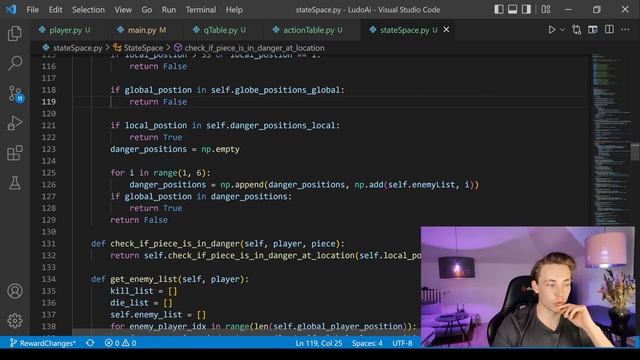
Task: Click the webcam video overlay
Action: tap(528, 287)
